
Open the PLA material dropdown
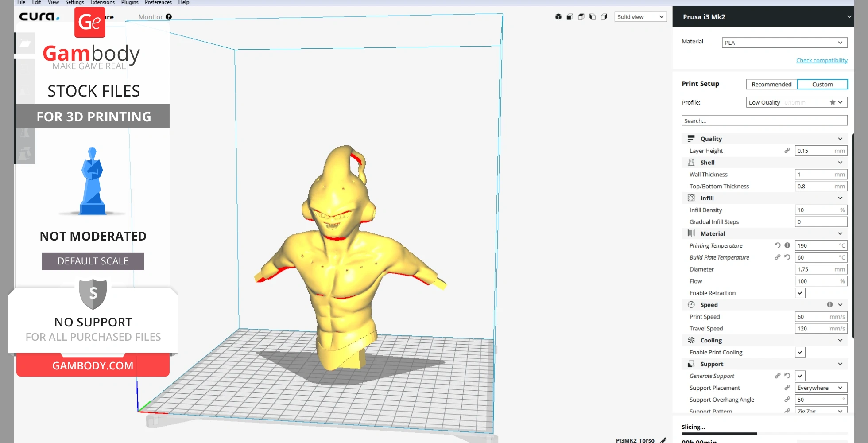784,43
